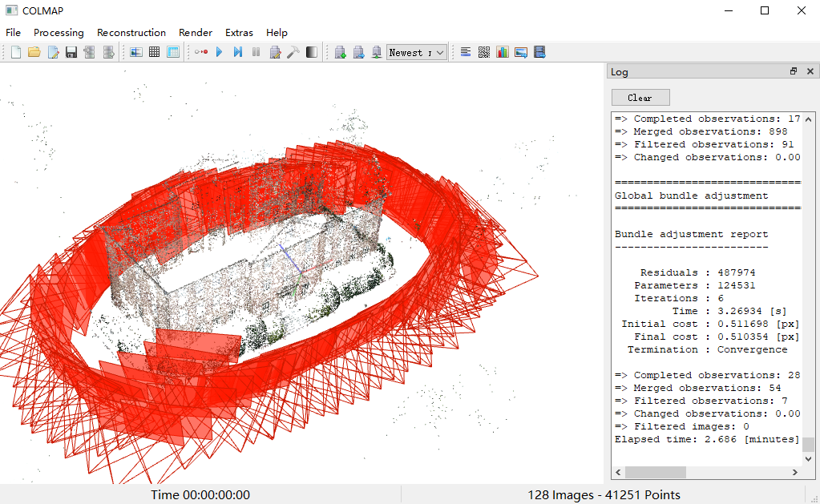Viewport: 820px width, 504px height.
Task: Click the grab movie film icon
Action: pos(539,52)
